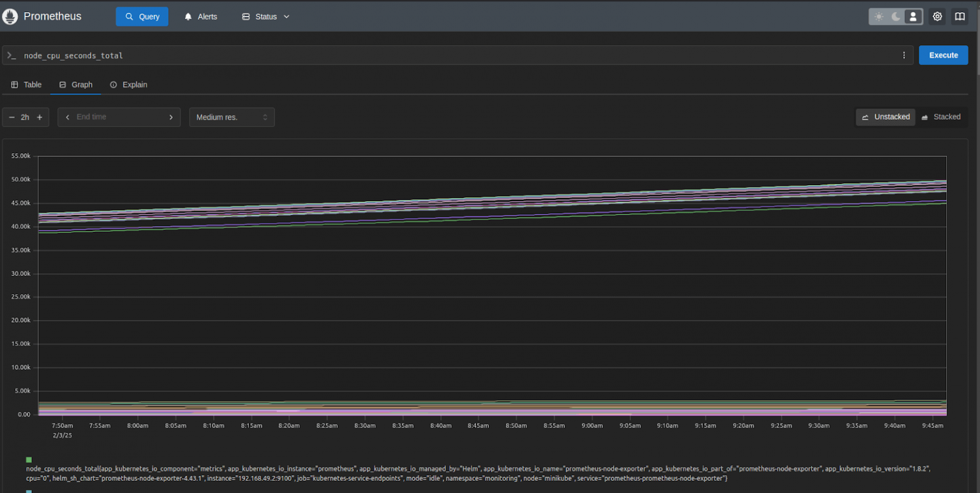Screen dimensions: 980x493
Task: Click the green legend color swatch
Action: (27, 459)
